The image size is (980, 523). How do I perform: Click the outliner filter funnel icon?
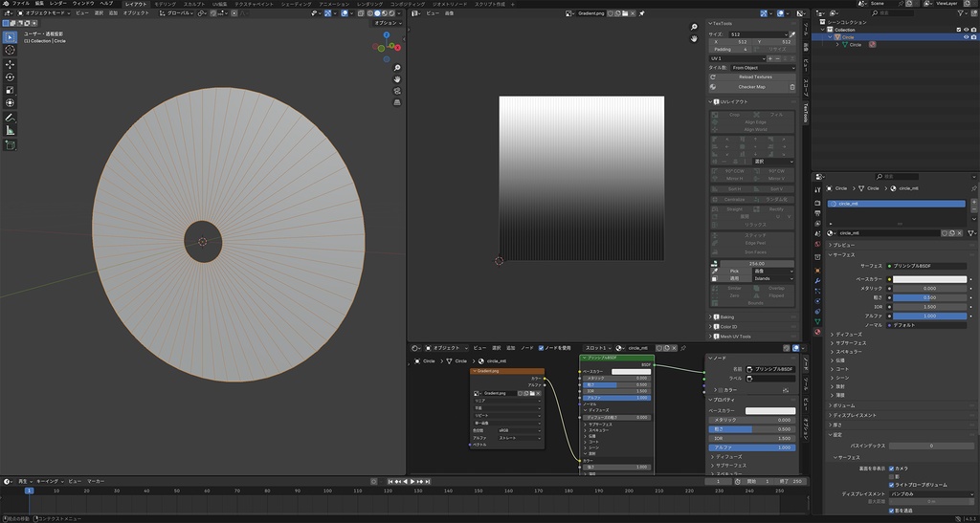(961, 12)
